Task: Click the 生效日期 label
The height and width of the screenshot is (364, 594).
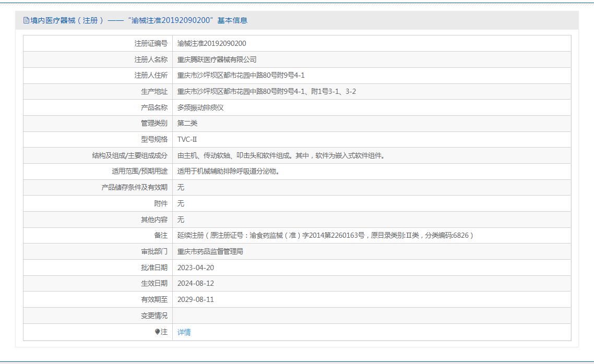Action: (x=154, y=283)
